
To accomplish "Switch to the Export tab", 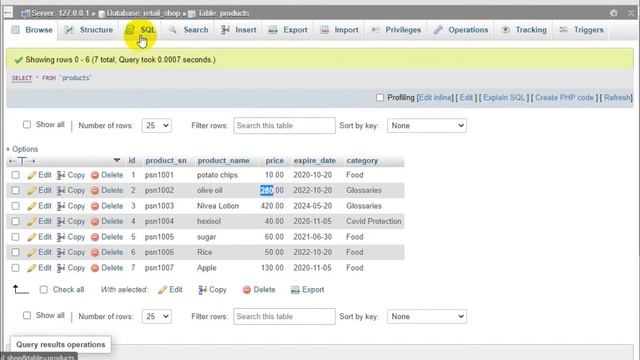I will point(288,30).
